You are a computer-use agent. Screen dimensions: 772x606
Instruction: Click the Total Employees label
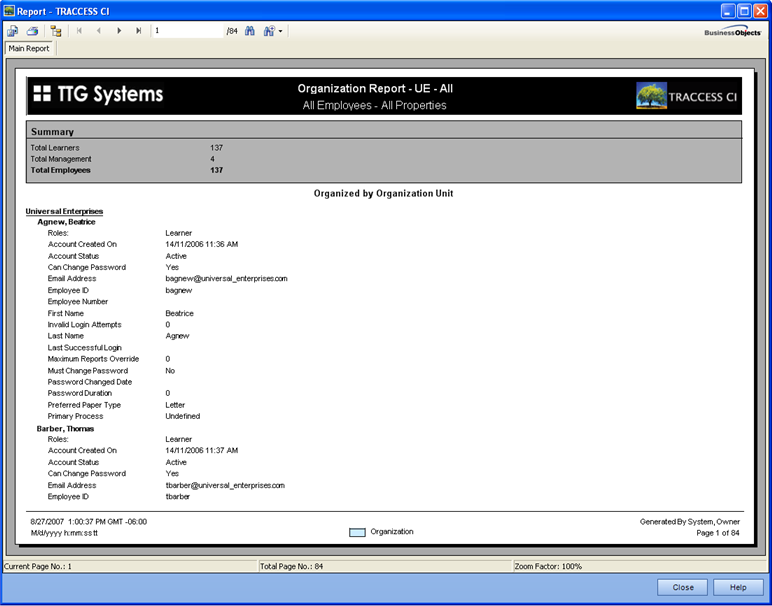(x=61, y=170)
